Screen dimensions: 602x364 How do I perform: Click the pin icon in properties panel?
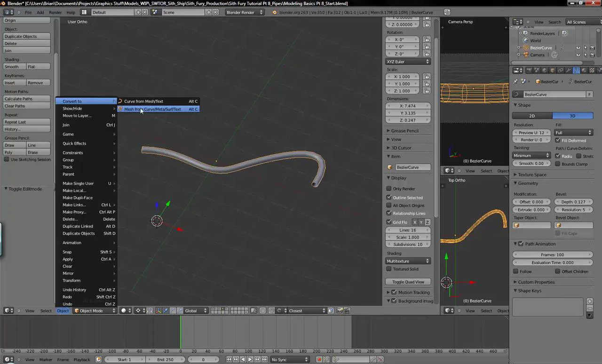click(x=516, y=81)
